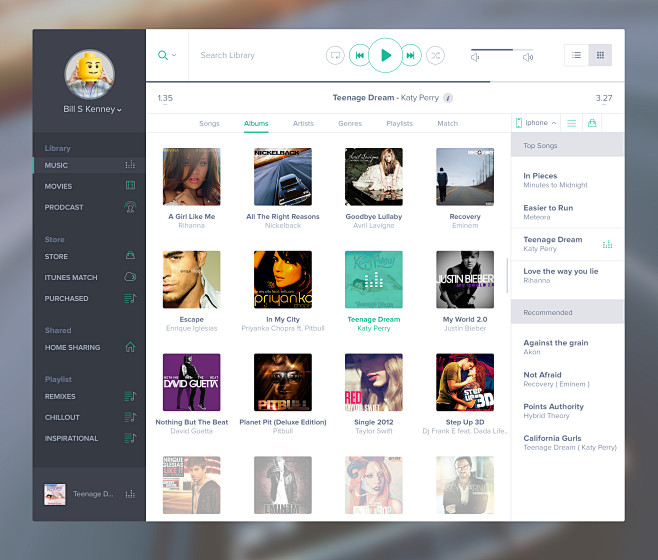Open Nothing But The Beat album cover
The width and height of the screenshot is (658, 560).
[191, 382]
